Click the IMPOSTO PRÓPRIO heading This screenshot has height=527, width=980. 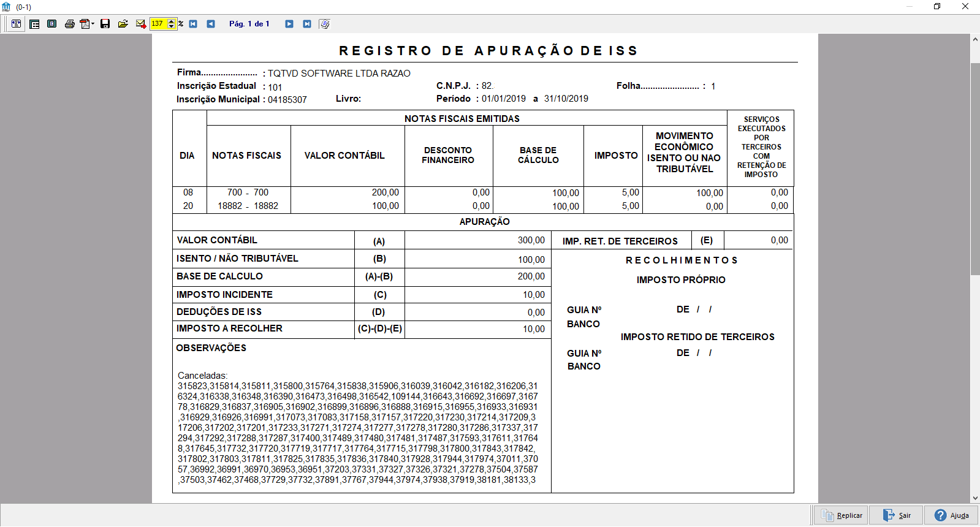point(681,280)
